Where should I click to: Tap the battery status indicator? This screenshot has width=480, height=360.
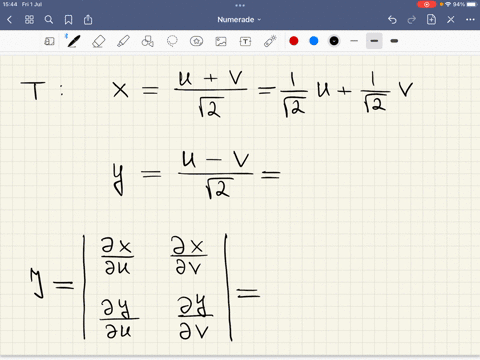tap(472, 4)
